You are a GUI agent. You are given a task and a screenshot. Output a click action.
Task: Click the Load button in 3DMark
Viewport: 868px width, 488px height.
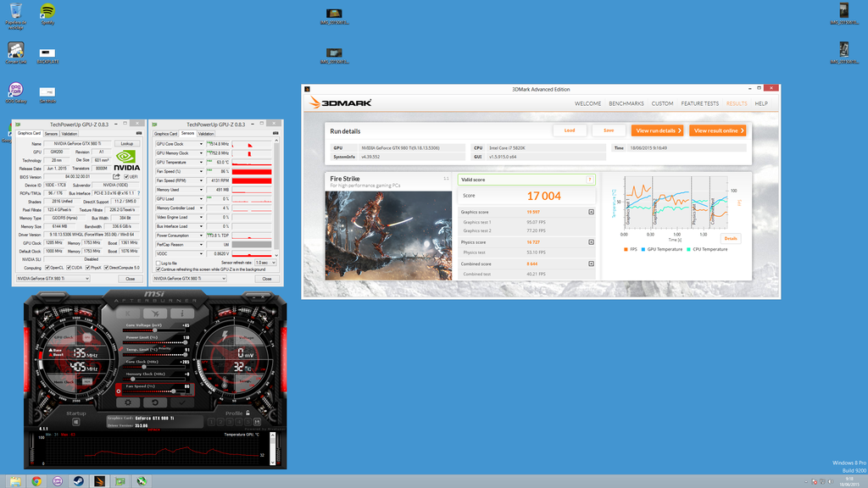570,130
